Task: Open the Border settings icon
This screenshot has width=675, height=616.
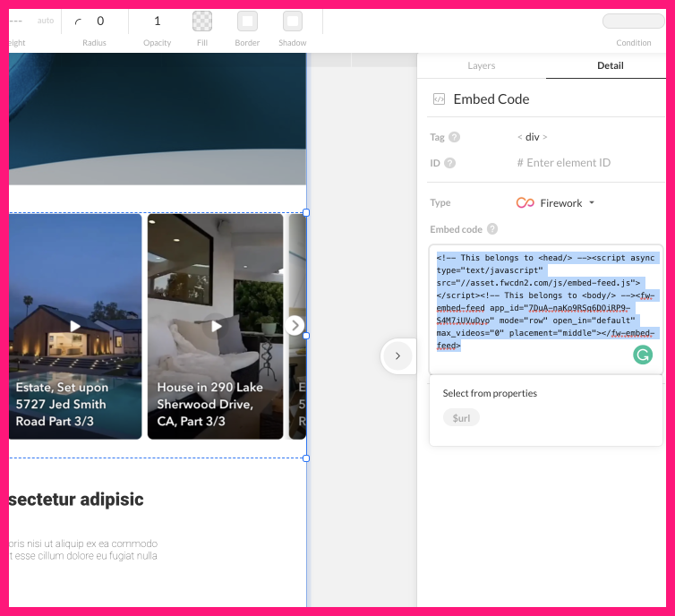Action: pyautogui.click(x=247, y=21)
